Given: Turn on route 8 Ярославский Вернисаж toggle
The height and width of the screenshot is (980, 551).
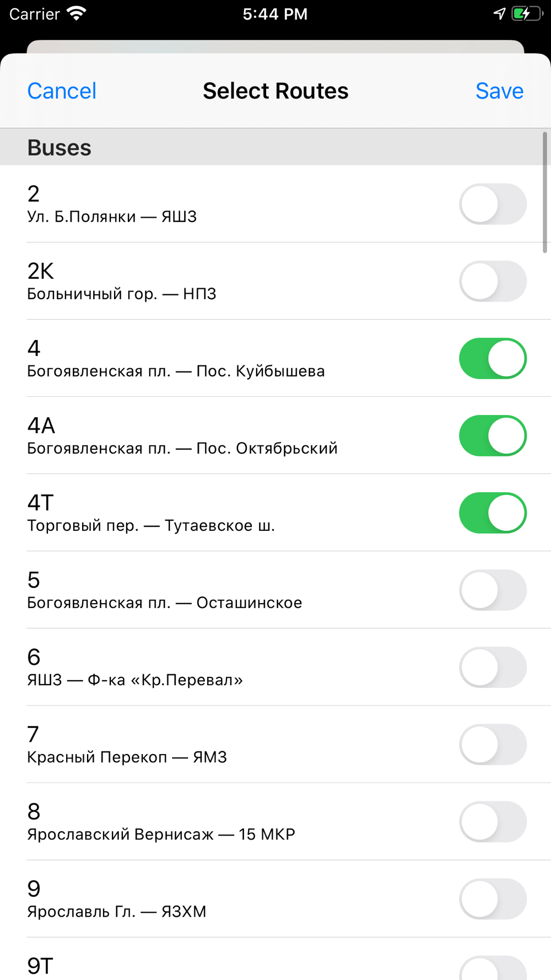Looking at the screenshot, I should 493,821.
